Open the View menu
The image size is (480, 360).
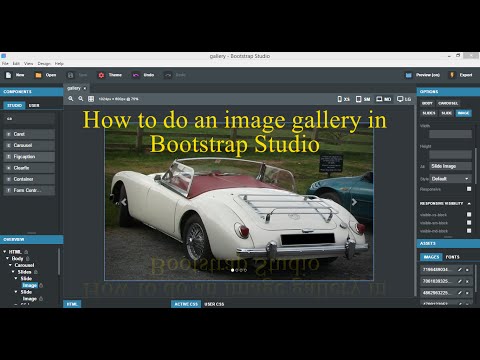[x=29, y=63]
